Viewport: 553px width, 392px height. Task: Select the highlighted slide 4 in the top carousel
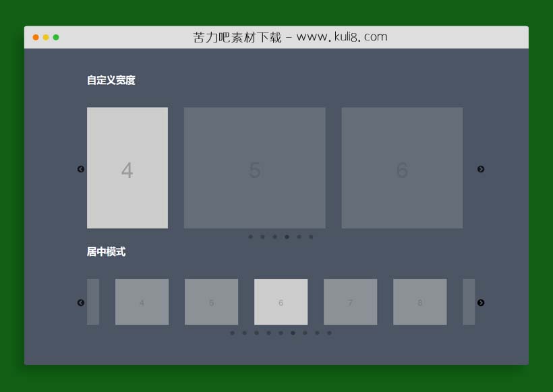point(127,168)
